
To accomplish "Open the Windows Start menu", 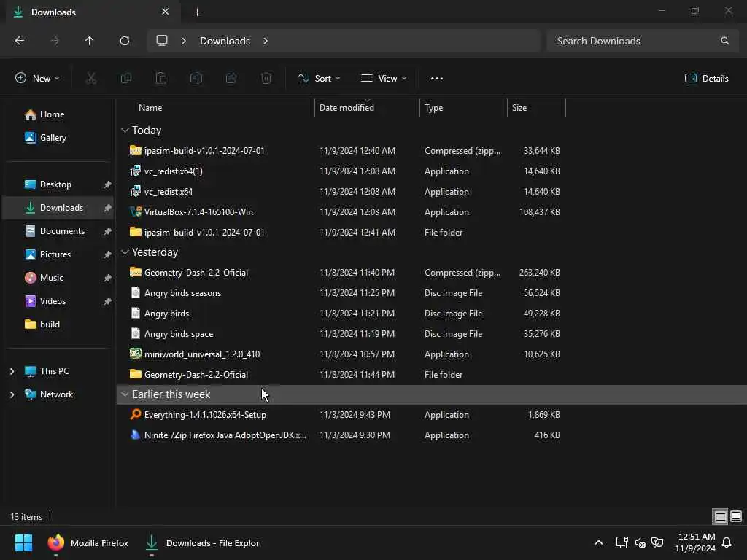I will [23, 542].
